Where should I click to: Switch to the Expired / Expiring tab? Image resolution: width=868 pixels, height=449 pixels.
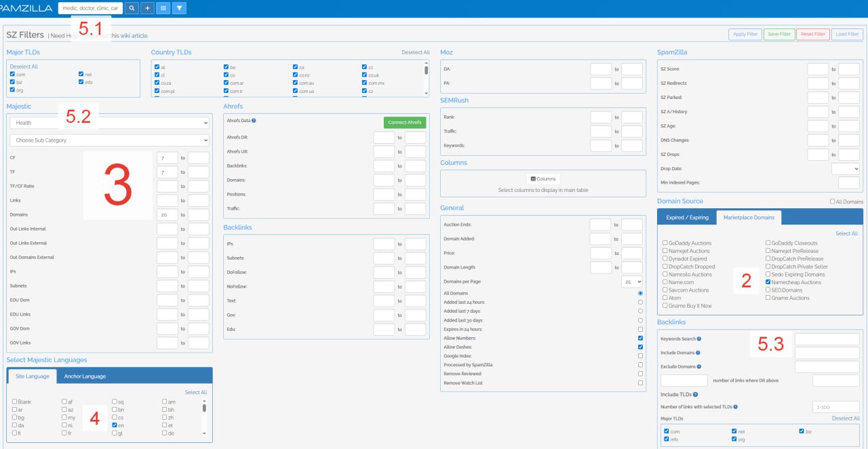click(x=687, y=218)
